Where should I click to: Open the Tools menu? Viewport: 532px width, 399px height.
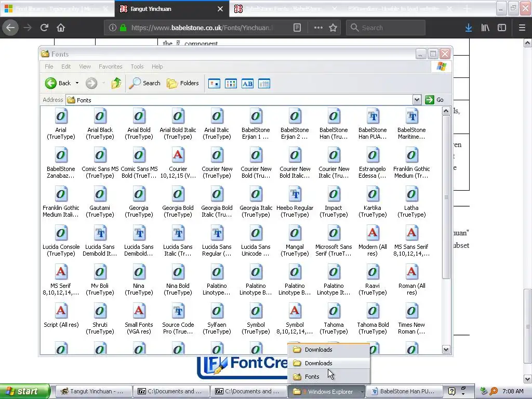pyautogui.click(x=137, y=66)
